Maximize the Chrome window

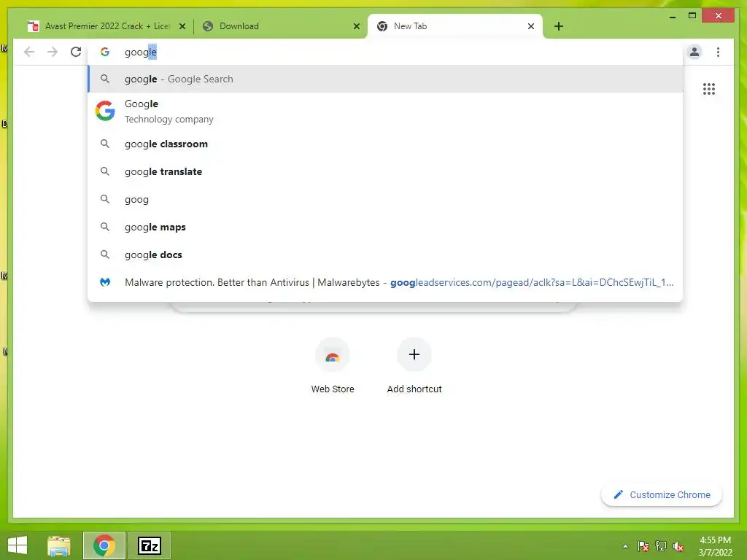tap(692, 16)
